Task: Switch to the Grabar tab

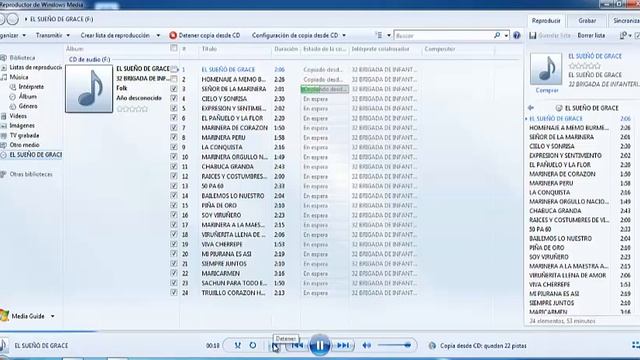Action: pyautogui.click(x=587, y=20)
